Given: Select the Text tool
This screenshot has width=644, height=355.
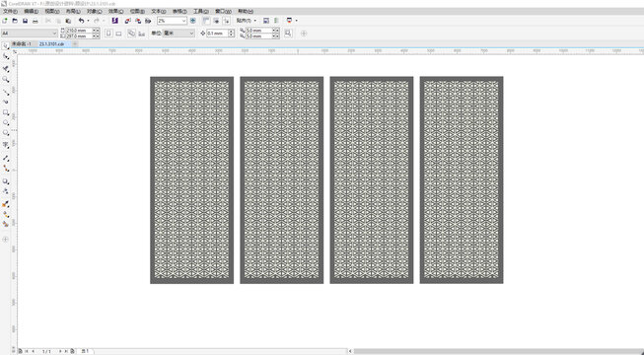Looking at the screenshot, I should pyautogui.click(x=6, y=145).
